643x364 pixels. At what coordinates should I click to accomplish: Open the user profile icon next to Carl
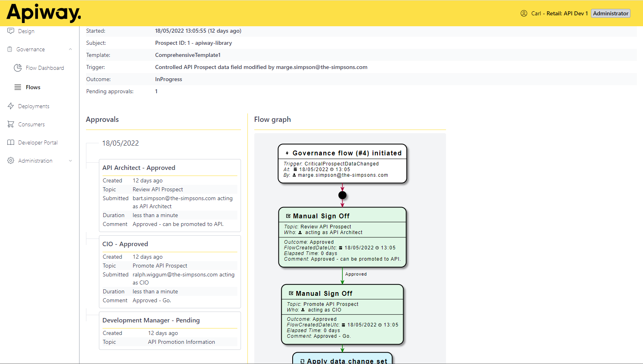524,13
